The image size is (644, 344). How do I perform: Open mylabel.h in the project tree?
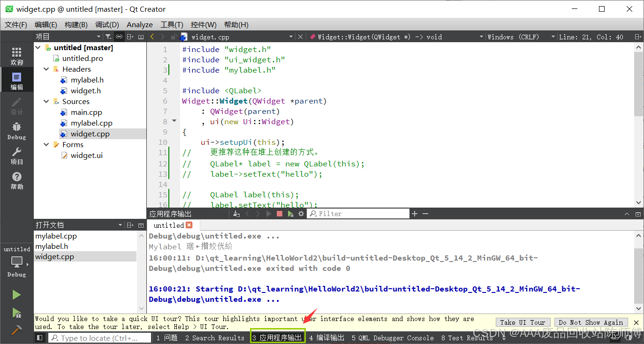(87, 80)
